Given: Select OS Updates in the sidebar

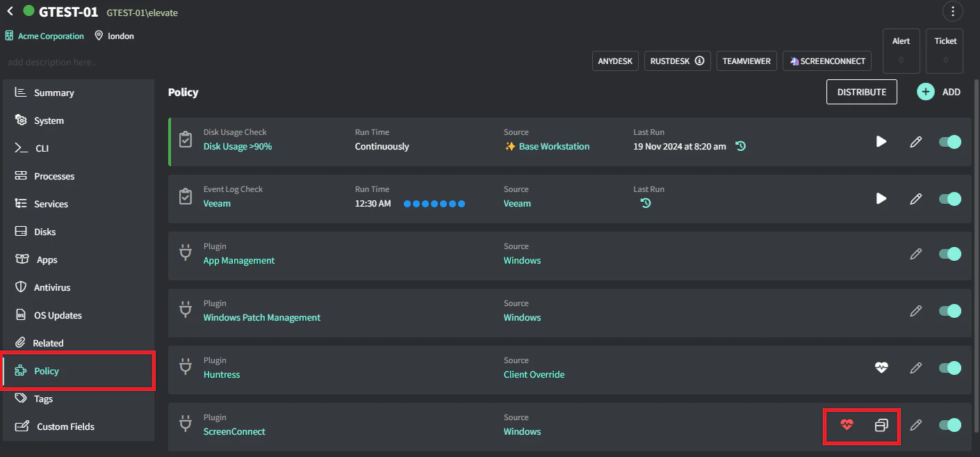Looking at the screenshot, I should point(79,315).
